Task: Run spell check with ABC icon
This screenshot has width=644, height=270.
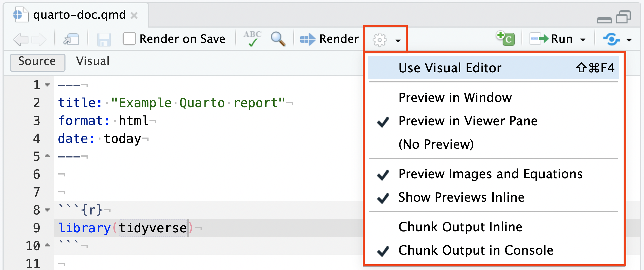Action: (x=253, y=39)
